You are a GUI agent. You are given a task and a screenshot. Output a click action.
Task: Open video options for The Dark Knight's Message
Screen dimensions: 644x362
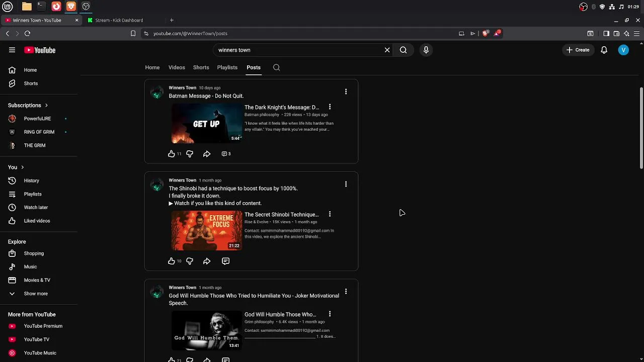click(330, 107)
